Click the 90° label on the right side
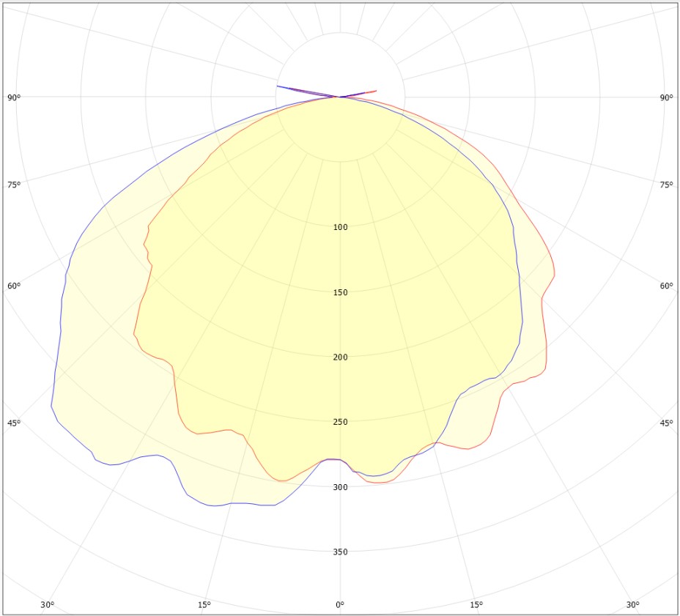This screenshot has height=616, width=680. pos(667,97)
